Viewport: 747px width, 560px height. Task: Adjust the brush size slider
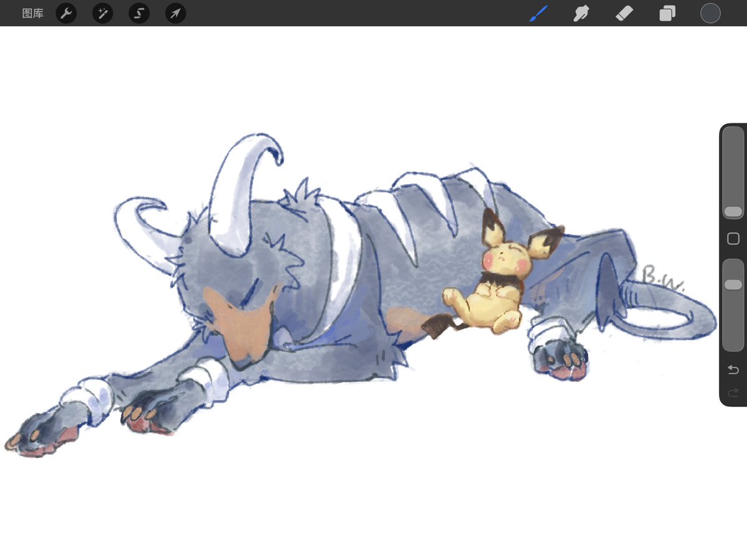click(733, 173)
